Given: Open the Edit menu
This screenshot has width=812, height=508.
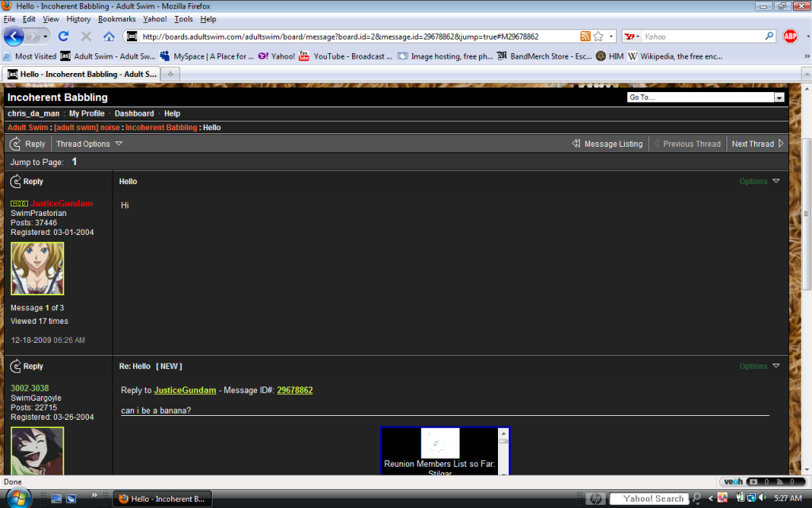Looking at the screenshot, I should pos(29,19).
